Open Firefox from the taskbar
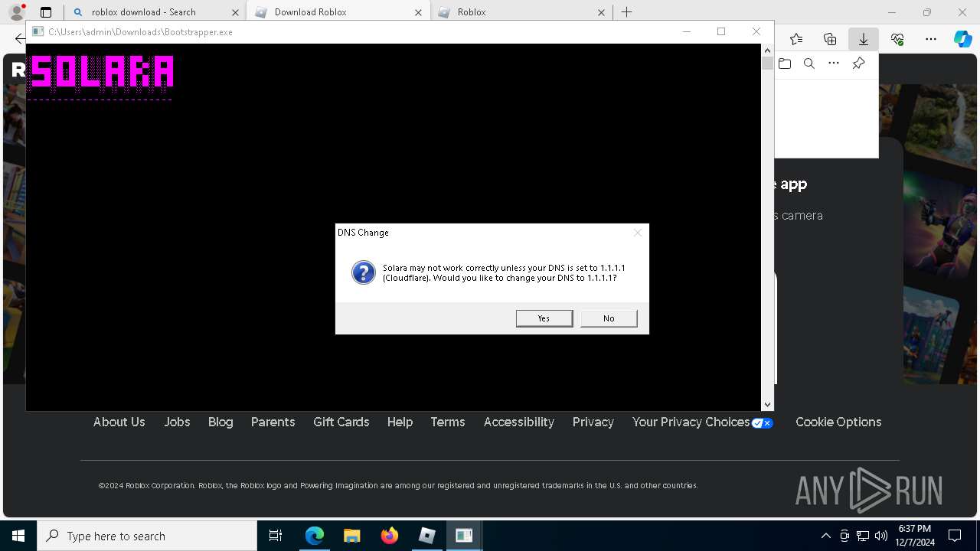The width and height of the screenshot is (980, 551). (x=389, y=536)
